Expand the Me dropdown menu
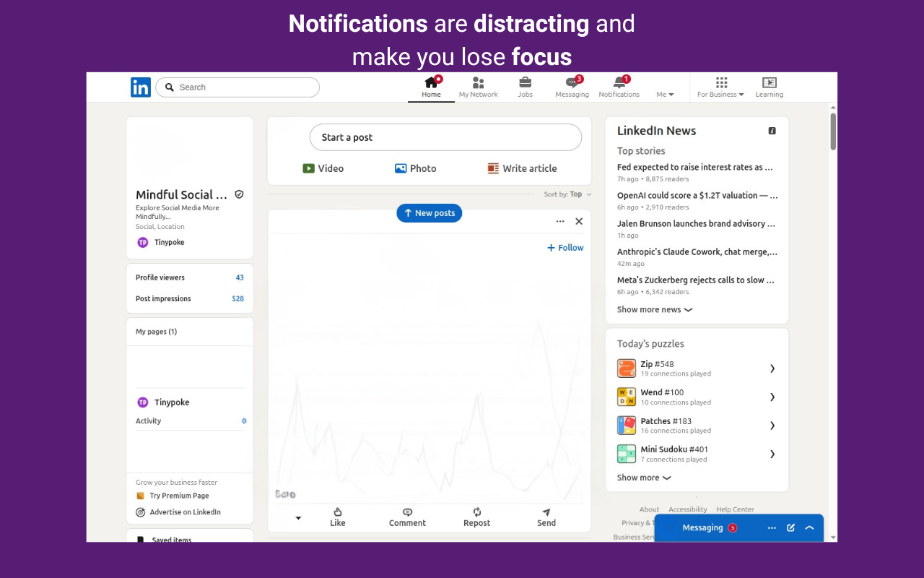Viewport: 924px width, 578px height. (x=665, y=94)
